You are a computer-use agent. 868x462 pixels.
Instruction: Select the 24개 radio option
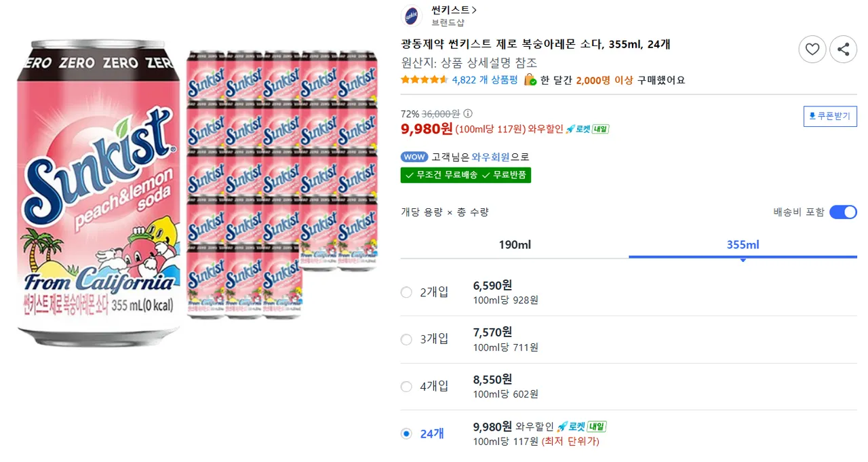(x=406, y=434)
